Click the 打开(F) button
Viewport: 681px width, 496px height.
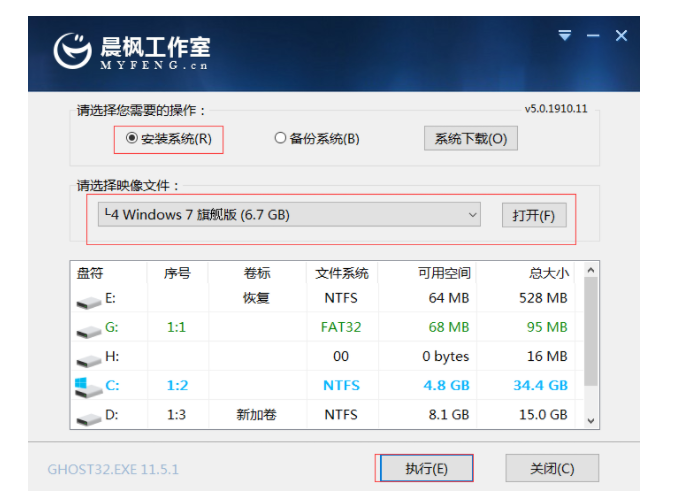(534, 215)
